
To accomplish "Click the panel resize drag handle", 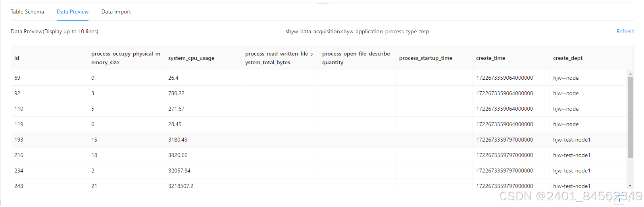I will pos(322,2).
